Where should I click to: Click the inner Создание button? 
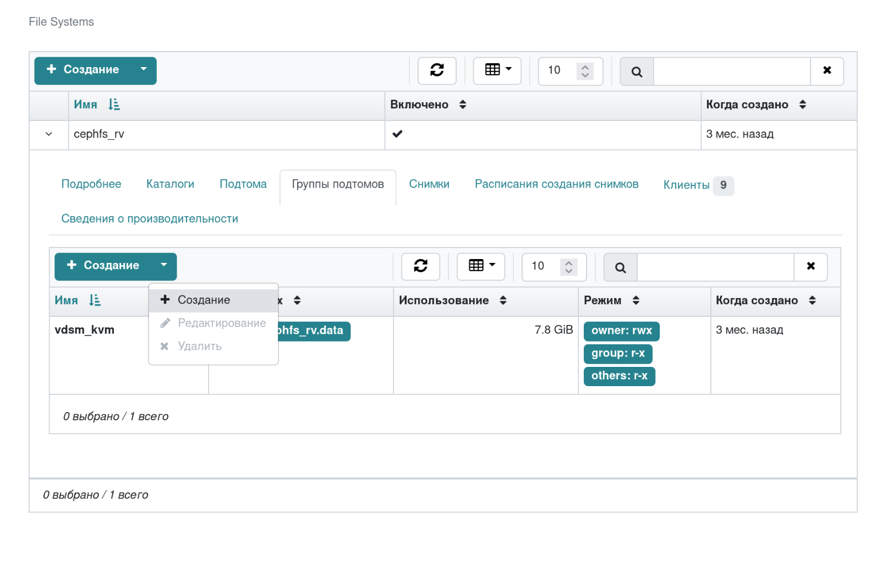click(103, 266)
